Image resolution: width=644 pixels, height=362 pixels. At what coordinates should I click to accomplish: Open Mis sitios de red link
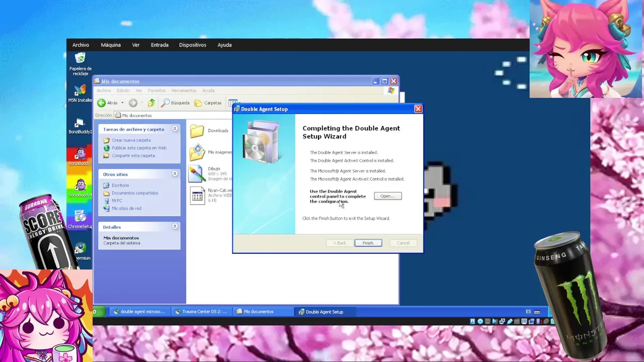pyautogui.click(x=126, y=208)
